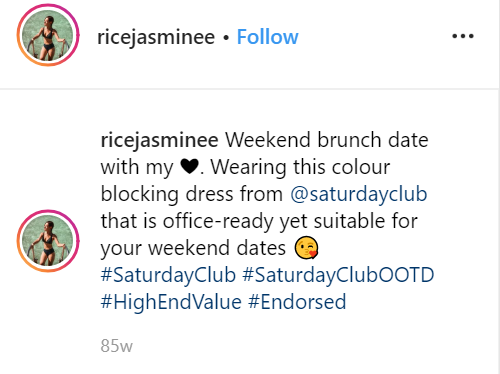Viewport: 500px width, 374px height.
Task: Click the kissing face emoji
Action: click(x=306, y=248)
